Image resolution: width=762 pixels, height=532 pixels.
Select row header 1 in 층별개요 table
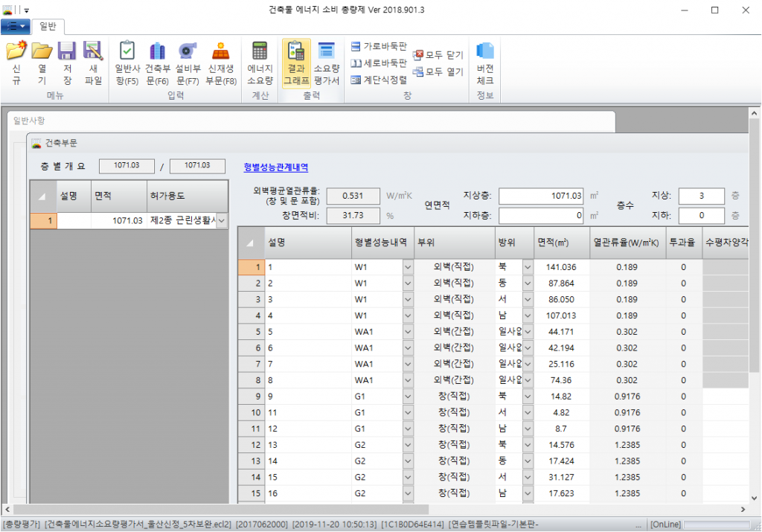point(44,220)
